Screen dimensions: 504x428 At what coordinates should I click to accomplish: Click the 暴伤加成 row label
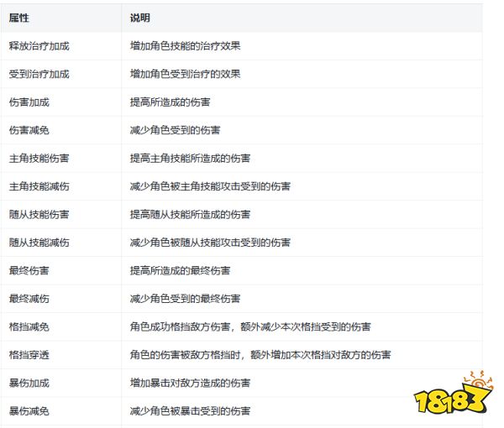tap(29, 383)
